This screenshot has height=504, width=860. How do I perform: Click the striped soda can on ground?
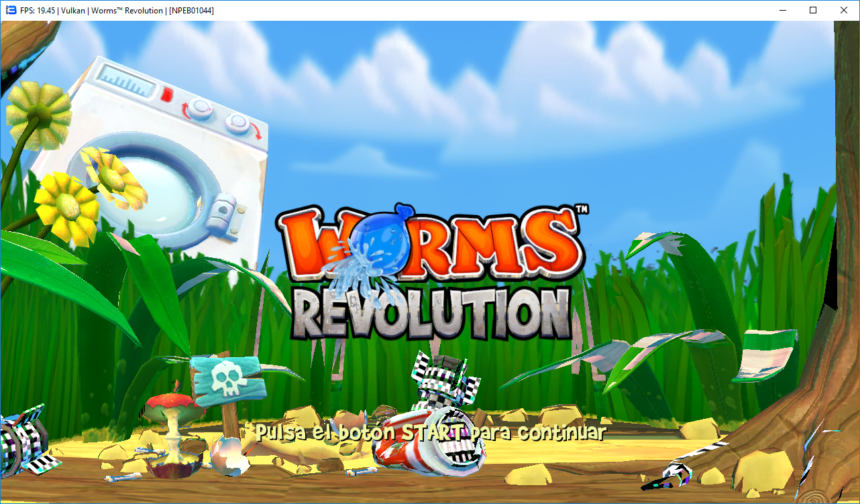(429, 439)
